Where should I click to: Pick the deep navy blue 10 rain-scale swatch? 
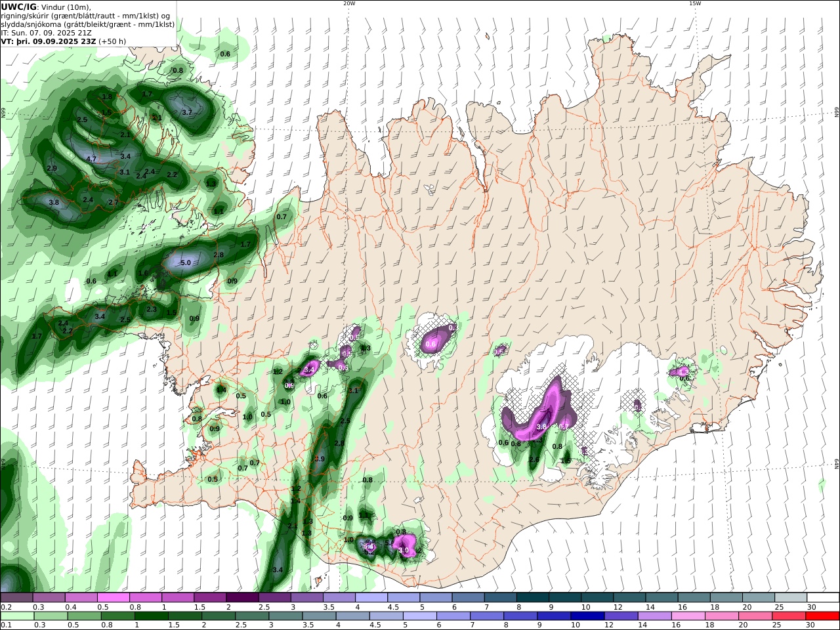click(x=587, y=616)
